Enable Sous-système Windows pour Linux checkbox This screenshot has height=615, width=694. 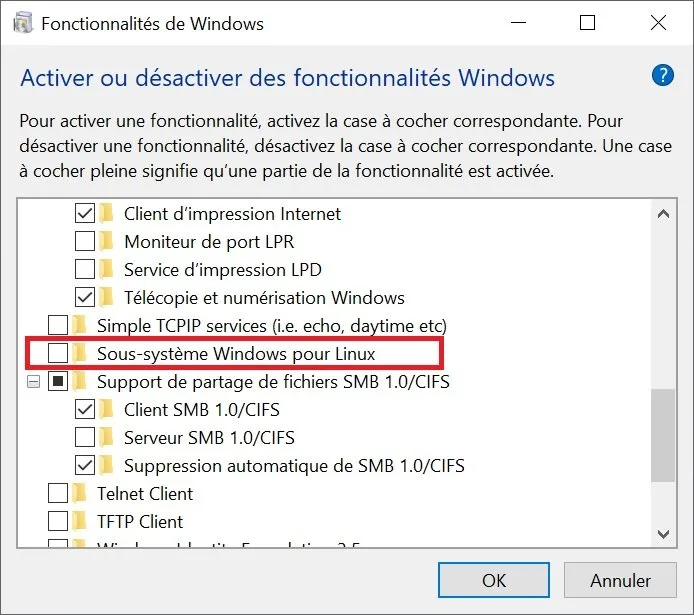pyautogui.click(x=58, y=353)
